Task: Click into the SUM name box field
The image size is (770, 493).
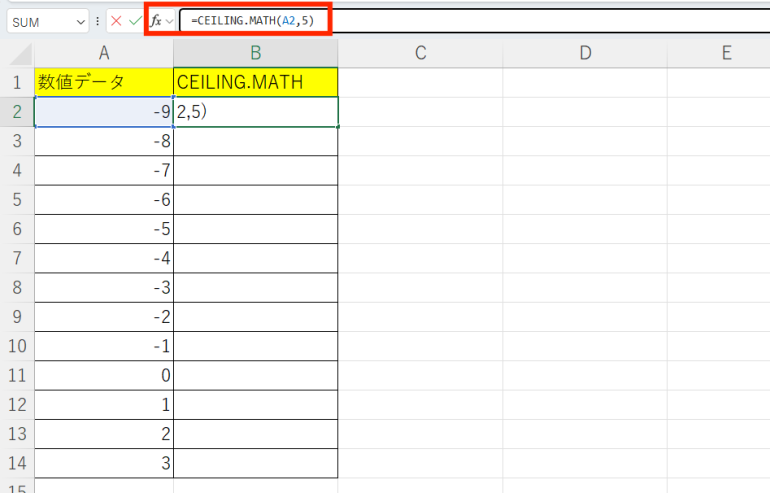Action: pos(40,20)
